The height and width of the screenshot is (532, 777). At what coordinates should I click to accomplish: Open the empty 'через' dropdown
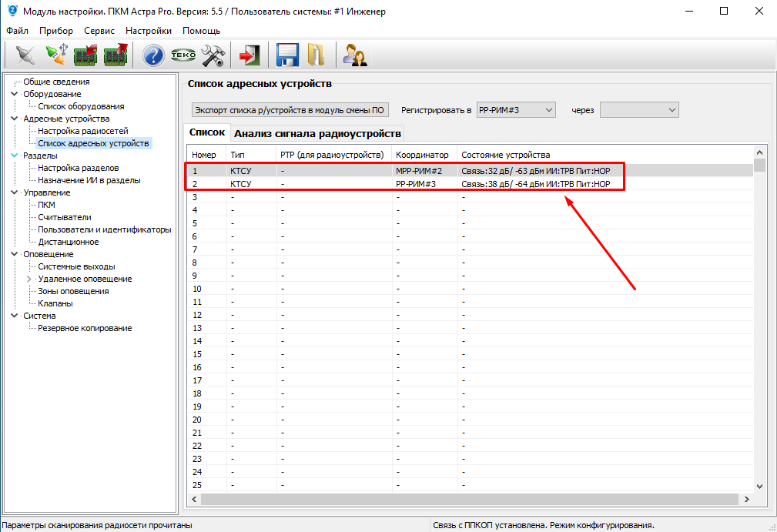[638, 110]
